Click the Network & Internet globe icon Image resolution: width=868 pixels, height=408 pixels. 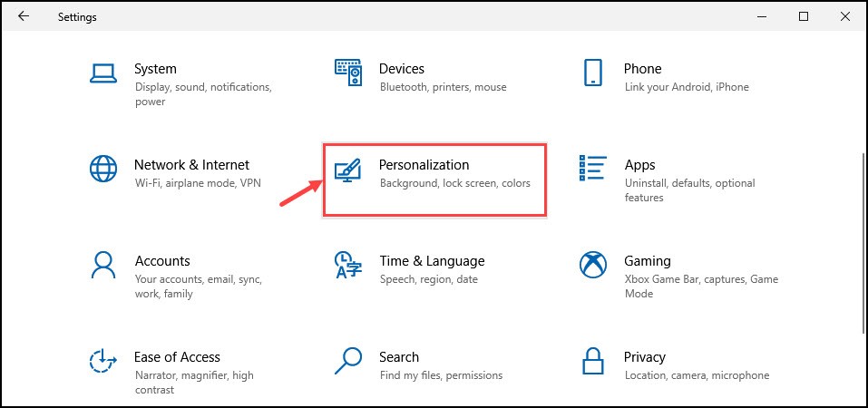(103, 169)
